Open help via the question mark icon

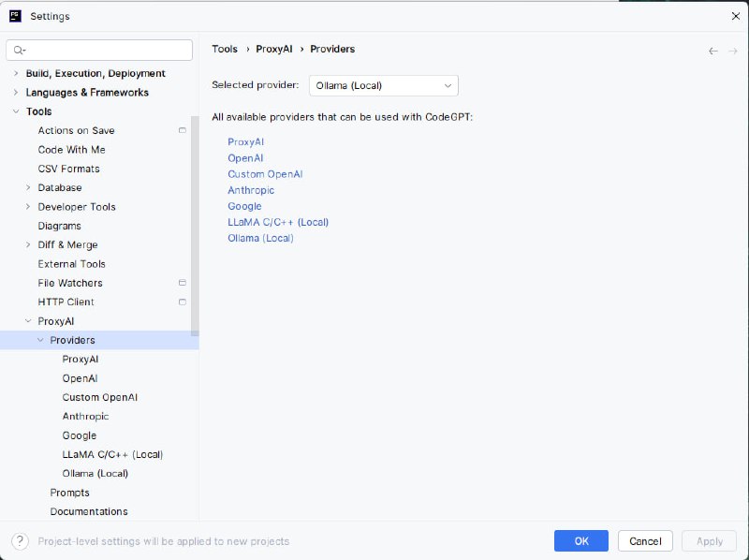(20, 541)
